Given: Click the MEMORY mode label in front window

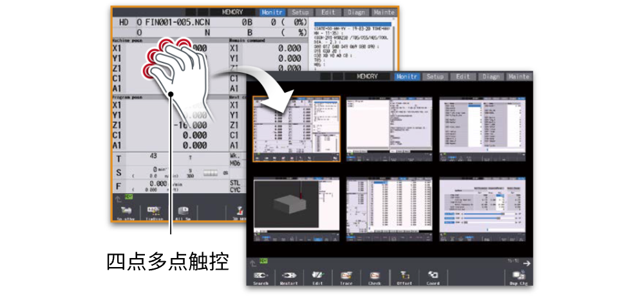Looking at the screenshot, I should pos(368,77).
